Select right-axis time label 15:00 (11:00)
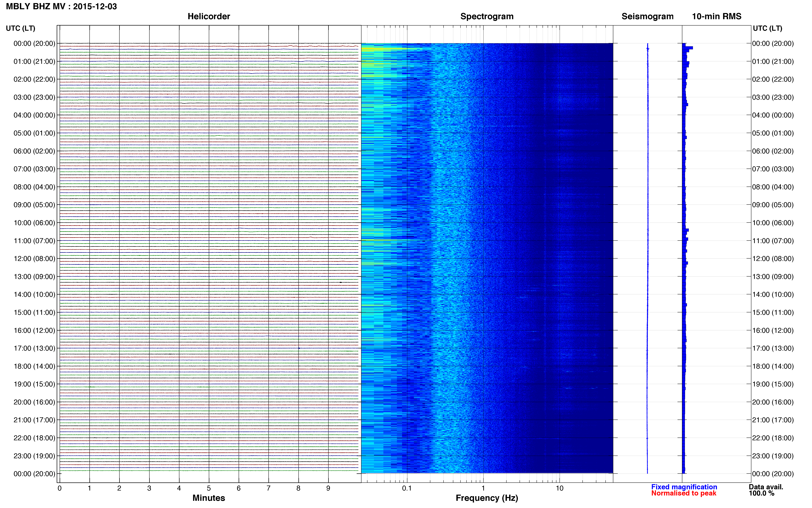 pos(773,312)
